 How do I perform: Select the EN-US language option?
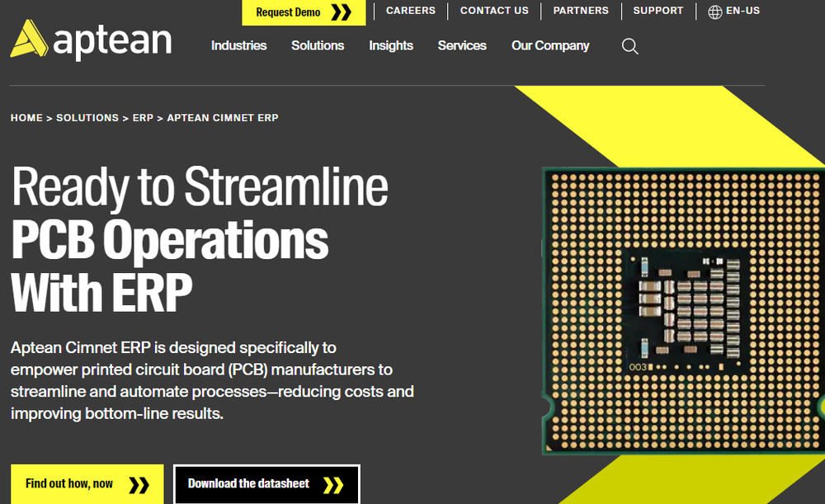coord(742,11)
